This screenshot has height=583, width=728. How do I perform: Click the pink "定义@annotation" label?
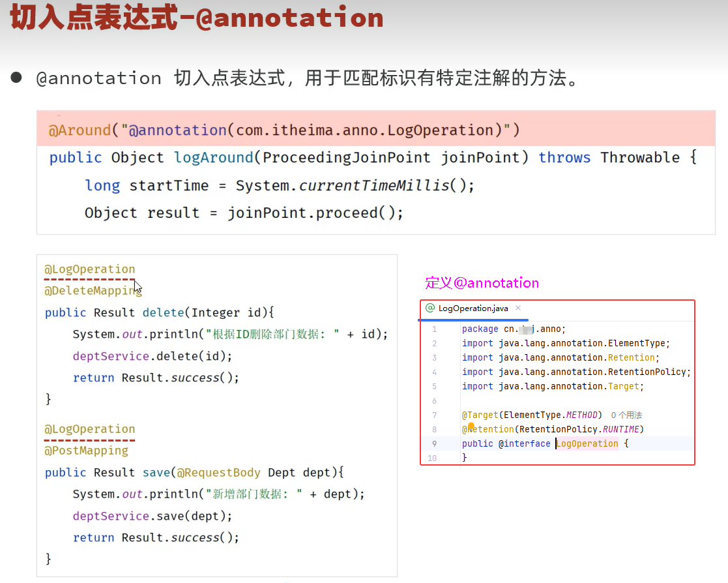[482, 283]
